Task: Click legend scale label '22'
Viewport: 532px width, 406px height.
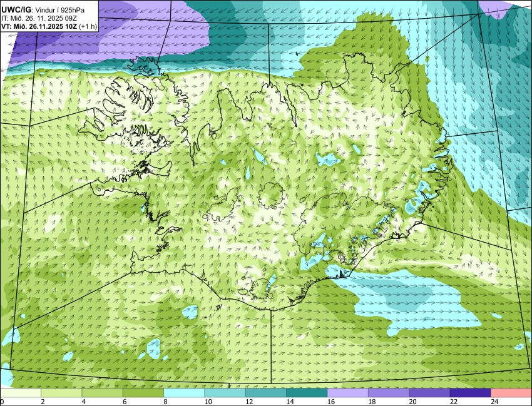Action: click(454, 402)
